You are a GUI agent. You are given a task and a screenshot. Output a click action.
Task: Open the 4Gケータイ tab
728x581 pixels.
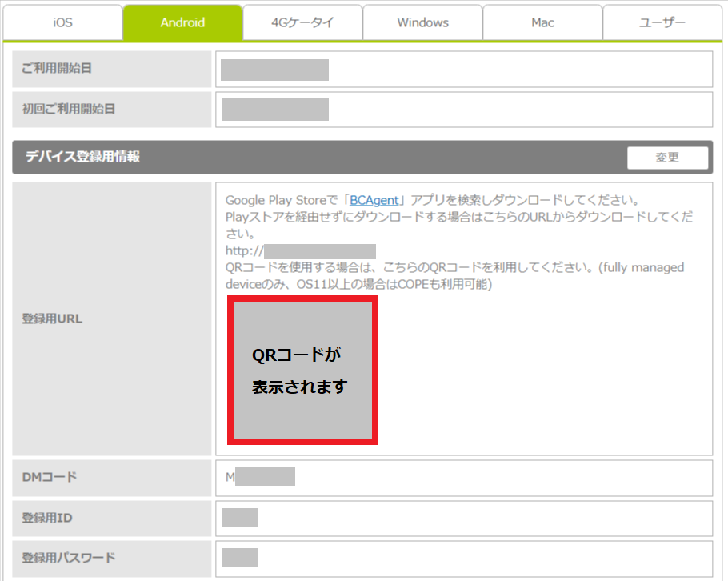(302, 22)
